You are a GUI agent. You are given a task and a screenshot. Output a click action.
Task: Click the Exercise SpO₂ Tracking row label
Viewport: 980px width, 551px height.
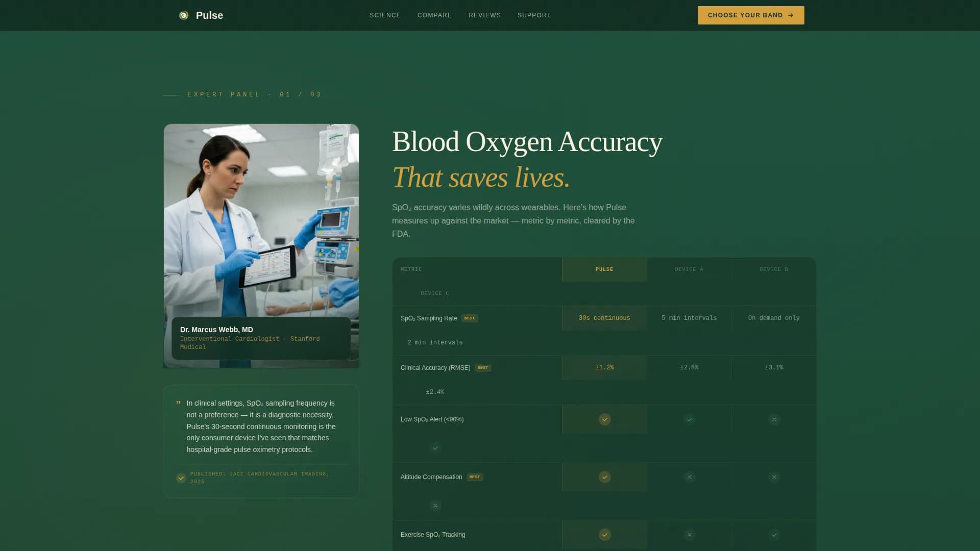(x=433, y=535)
